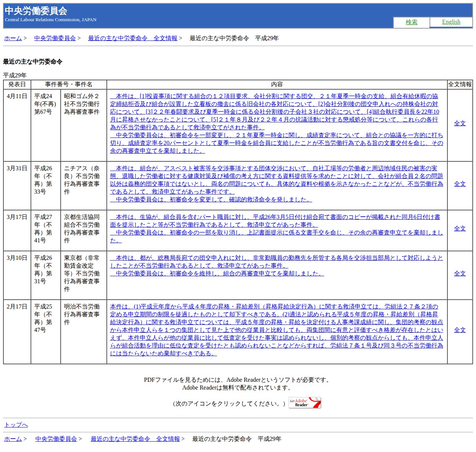Image resolution: width=476 pixels, height=452 pixels.
Task: Open the 全文 PDF for the 京都生活協同組合 case
Action: 460,228
